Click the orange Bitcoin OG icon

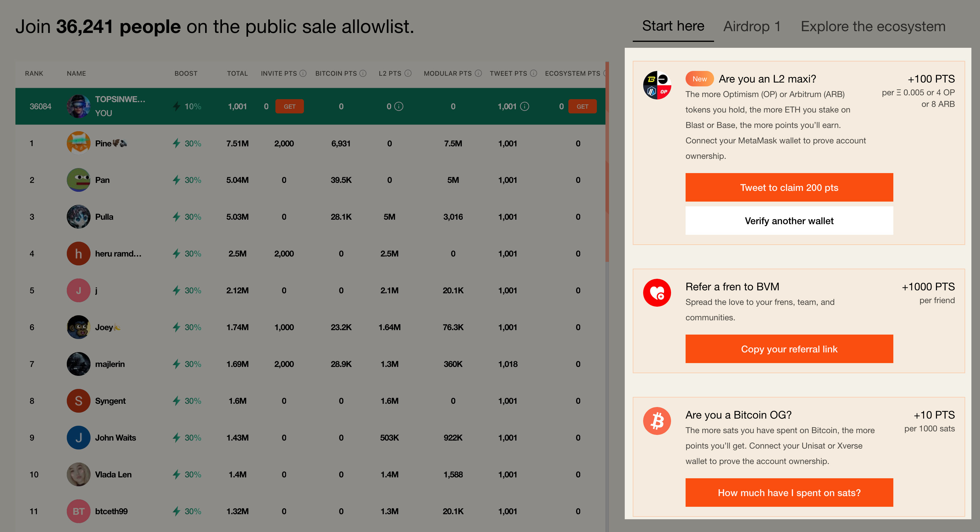point(657,421)
